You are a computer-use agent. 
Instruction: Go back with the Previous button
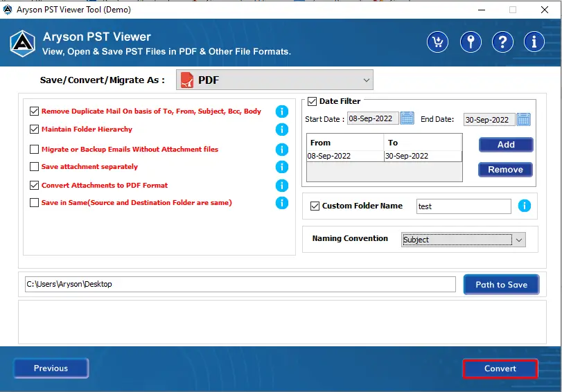[51, 368]
